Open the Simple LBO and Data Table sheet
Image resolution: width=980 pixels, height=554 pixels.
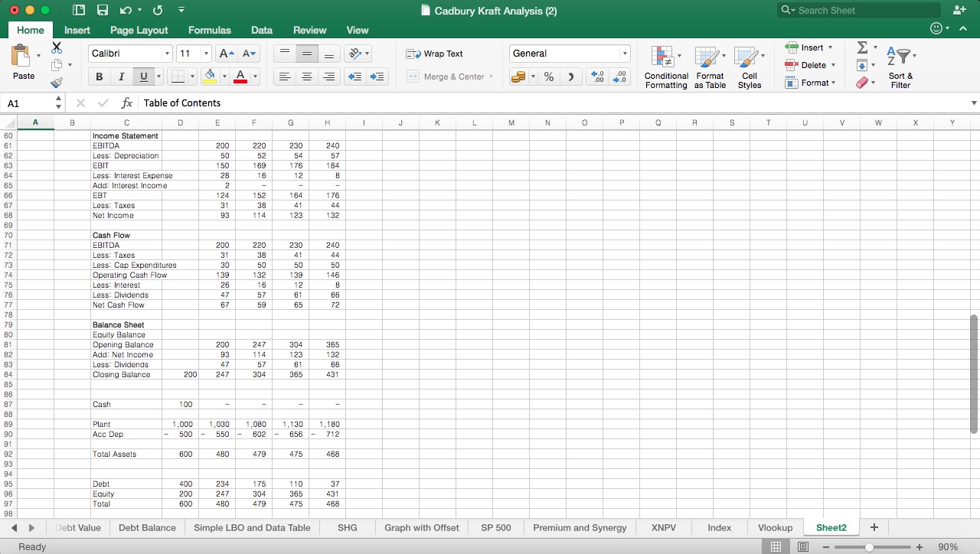[252, 527]
